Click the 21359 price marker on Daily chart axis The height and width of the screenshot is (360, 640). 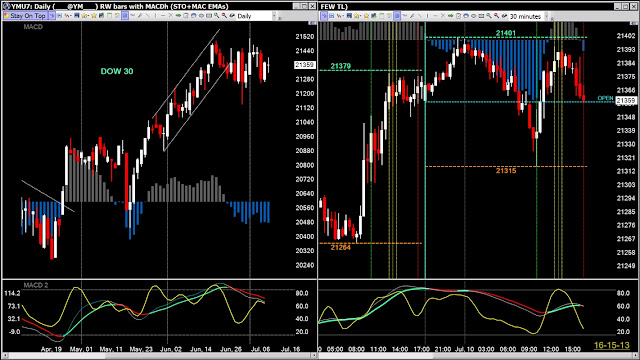coord(304,65)
